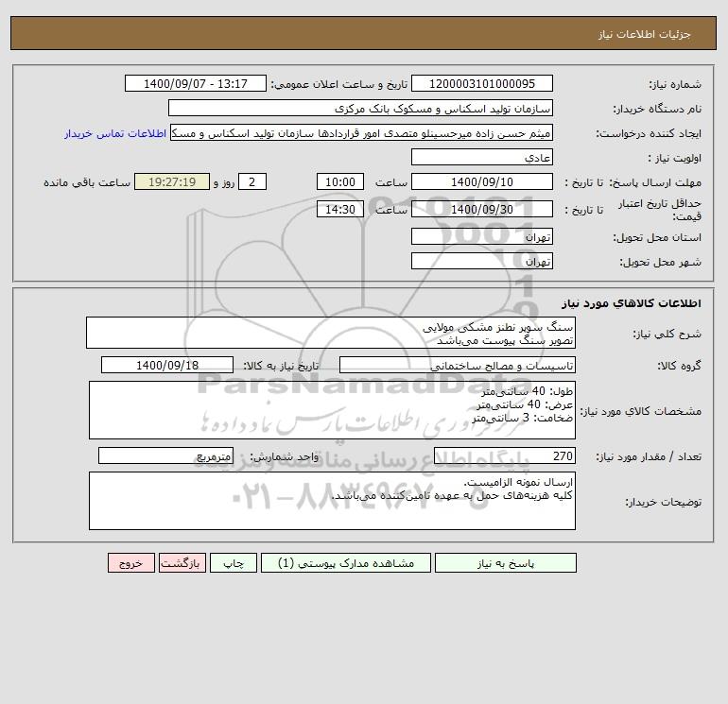Click the general description box سنگ سوپر نطنز

[x=331, y=333]
